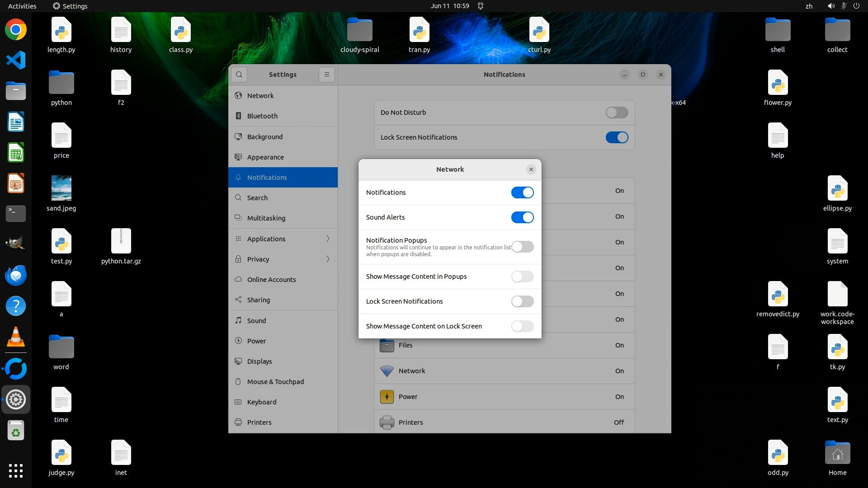Click the Bluetooth icon in sidebar
The width and height of the screenshot is (868, 488).
point(238,116)
